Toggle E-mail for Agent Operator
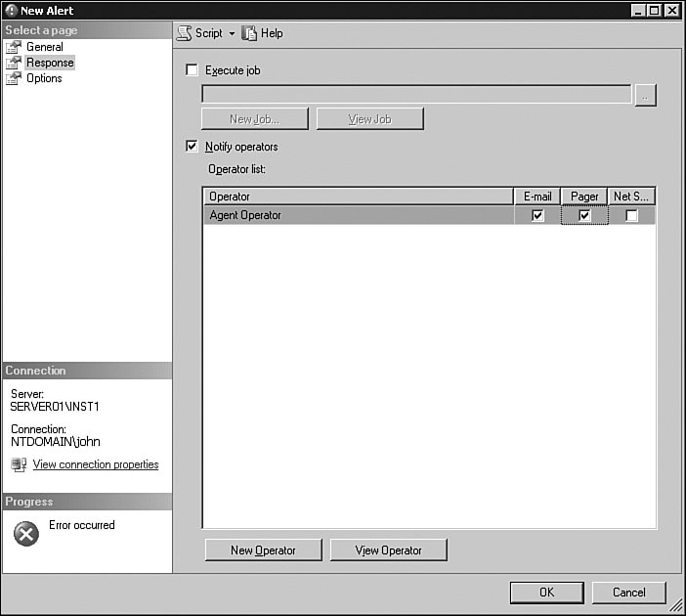Viewport: 686px width, 616px height. coord(537,215)
